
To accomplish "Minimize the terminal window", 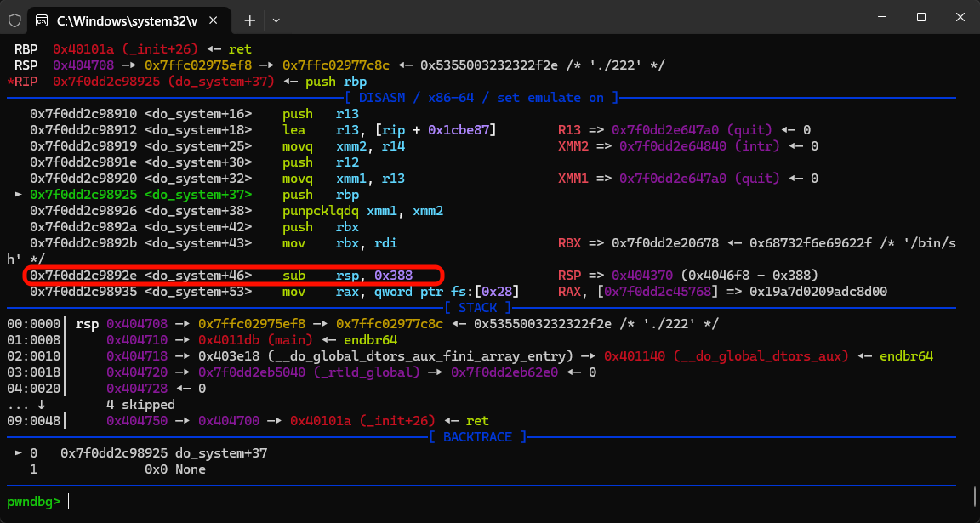I will coord(882,18).
